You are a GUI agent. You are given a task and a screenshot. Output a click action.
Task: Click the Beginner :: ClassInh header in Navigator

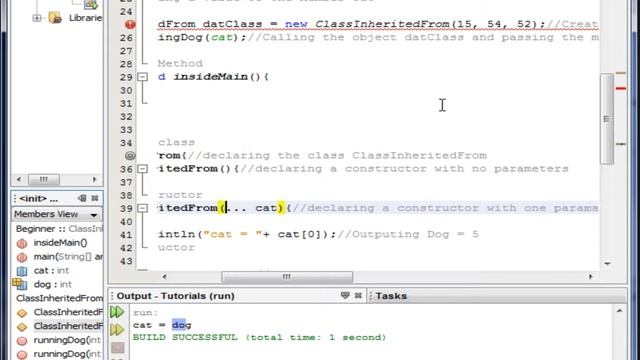(x=59, y=229)
